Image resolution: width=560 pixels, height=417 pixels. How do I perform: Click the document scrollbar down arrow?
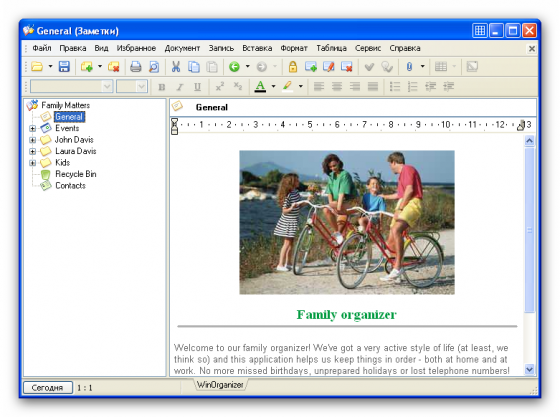click(x=529, y=369)
